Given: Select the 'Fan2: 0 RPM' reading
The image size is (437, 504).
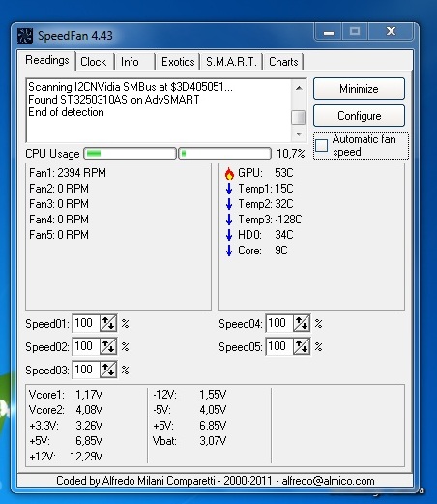Looking at the screenshot, I should (x=59, y=189).
